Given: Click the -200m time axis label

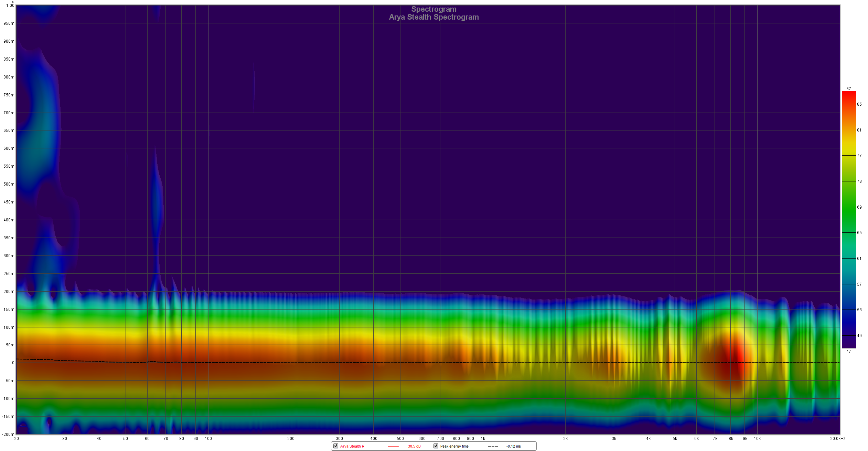Looking at the screenshot, I should pos(8,434).
